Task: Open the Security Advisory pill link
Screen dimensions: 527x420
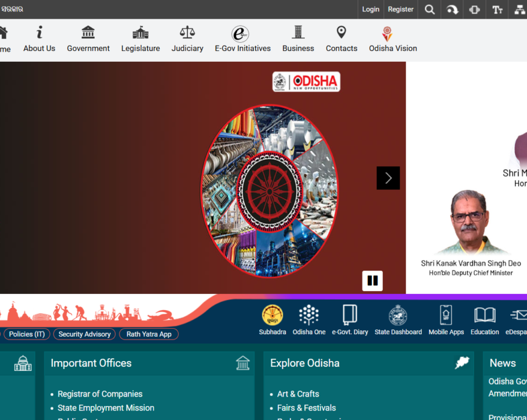Action: pyautogui.click(x=85, y=334)
